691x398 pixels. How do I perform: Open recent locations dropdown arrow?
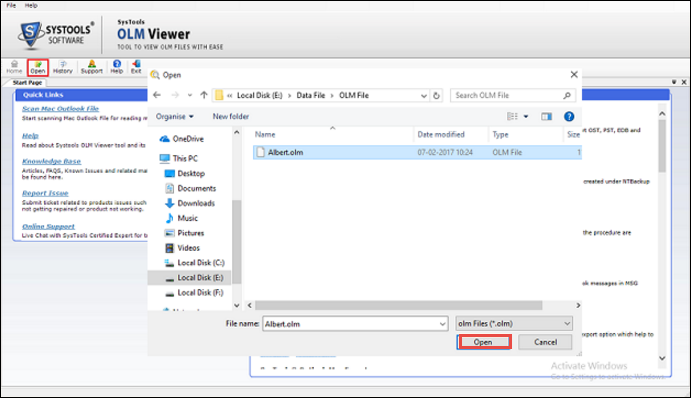click(190, 95)
